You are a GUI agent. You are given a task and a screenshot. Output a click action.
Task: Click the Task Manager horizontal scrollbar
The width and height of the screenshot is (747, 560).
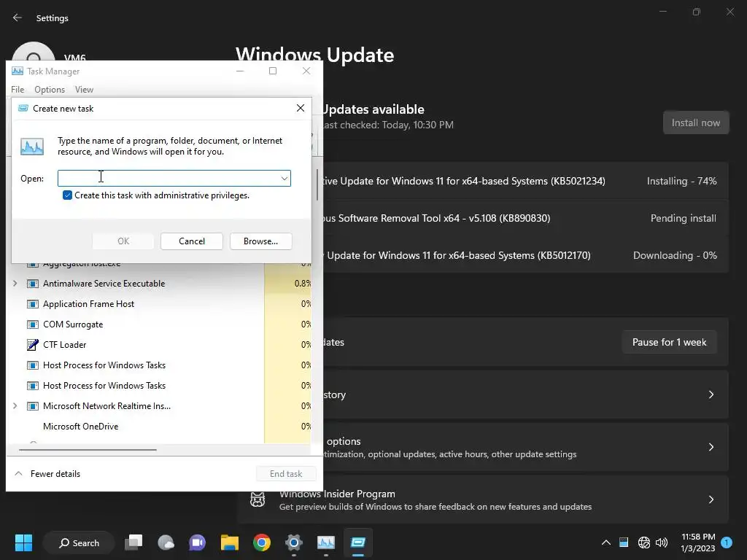pos(88,449)
